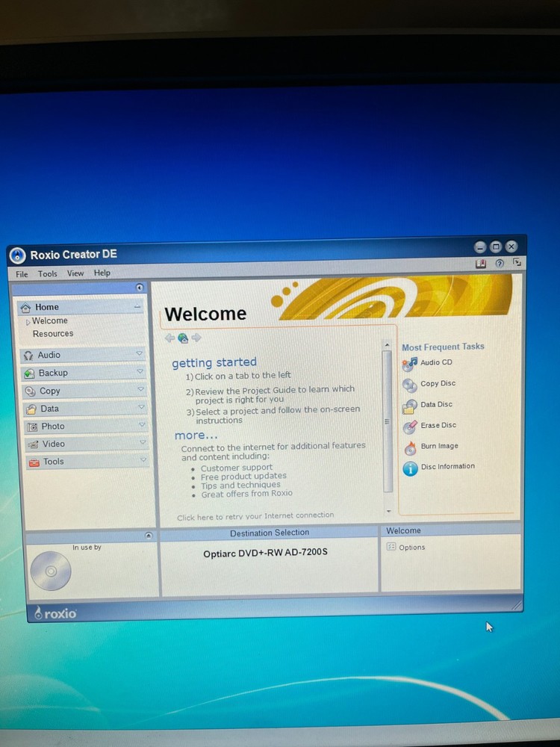Click the Audio headphones icon

28,356
